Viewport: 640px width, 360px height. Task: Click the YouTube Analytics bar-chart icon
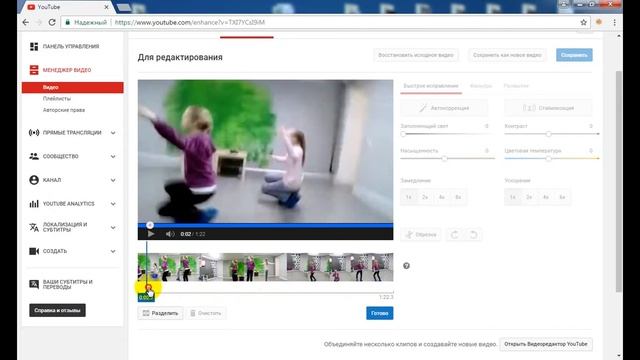(34, 204)
